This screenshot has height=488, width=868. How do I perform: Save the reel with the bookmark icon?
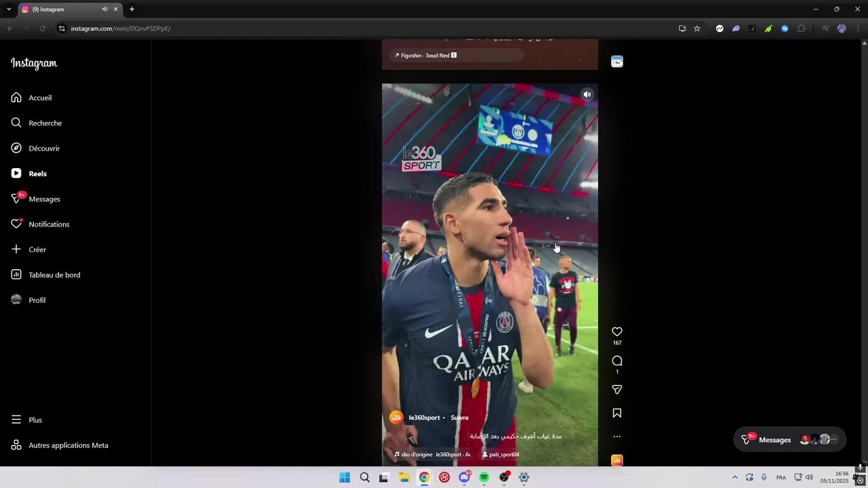pyautogui.click(x=617, y=413)
